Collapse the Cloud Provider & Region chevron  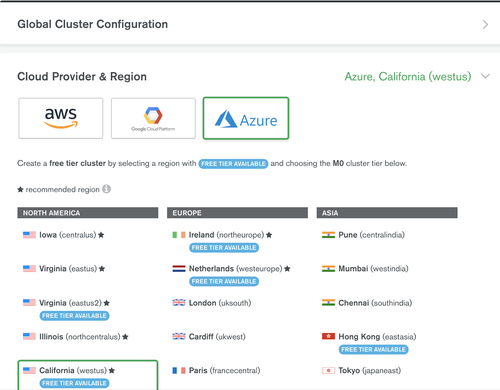tap(485, 76)
